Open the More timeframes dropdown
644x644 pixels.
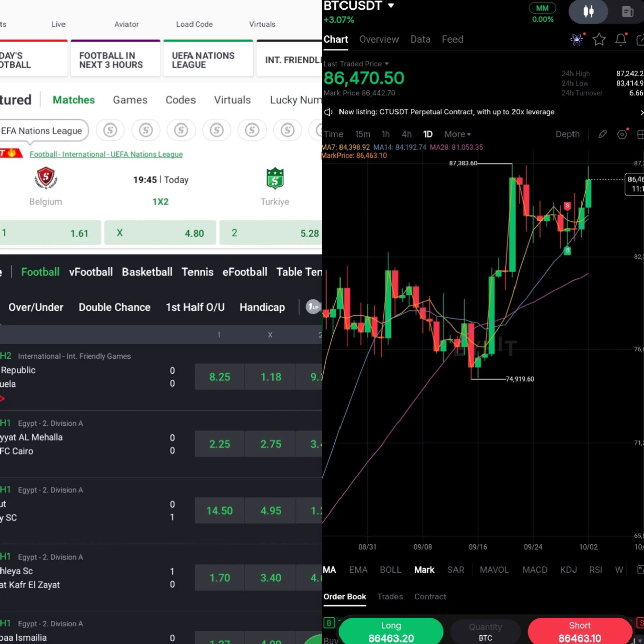pyautogui.click(x=458, y=134)
